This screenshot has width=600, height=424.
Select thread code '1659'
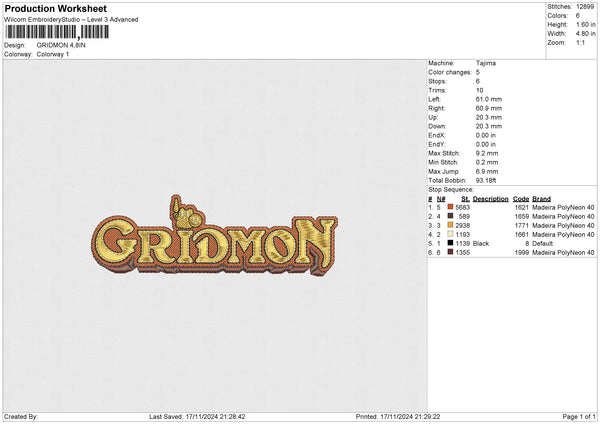click(522, 217)
